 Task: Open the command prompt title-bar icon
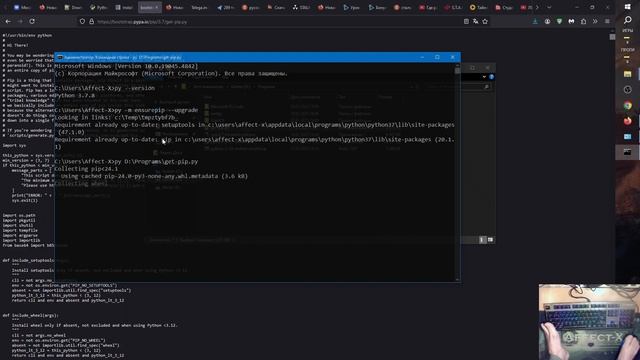[x=60, y=57]
